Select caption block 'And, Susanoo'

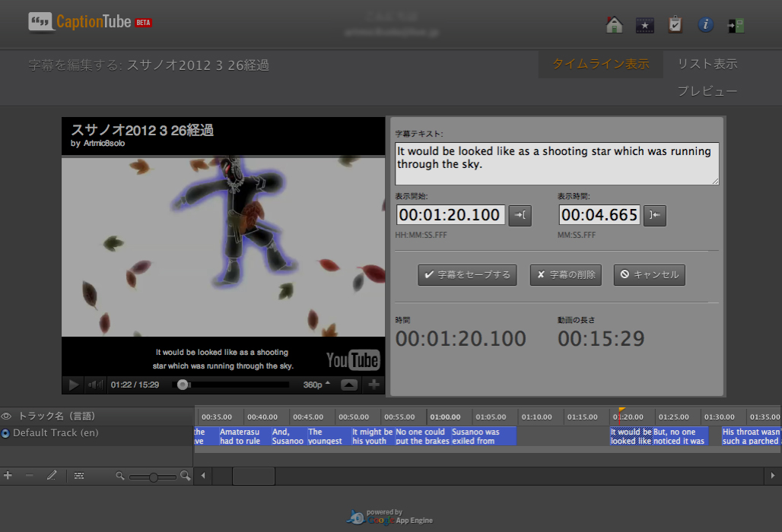288,436
